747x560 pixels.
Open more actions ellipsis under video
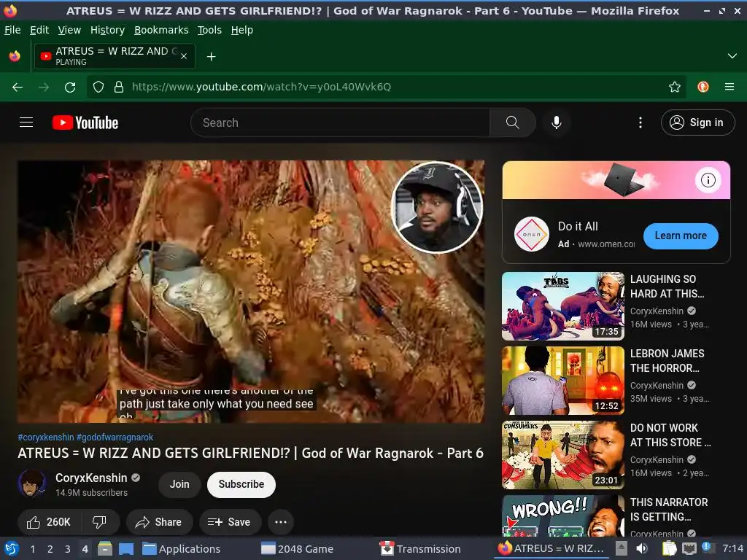[x=281, y=522]
